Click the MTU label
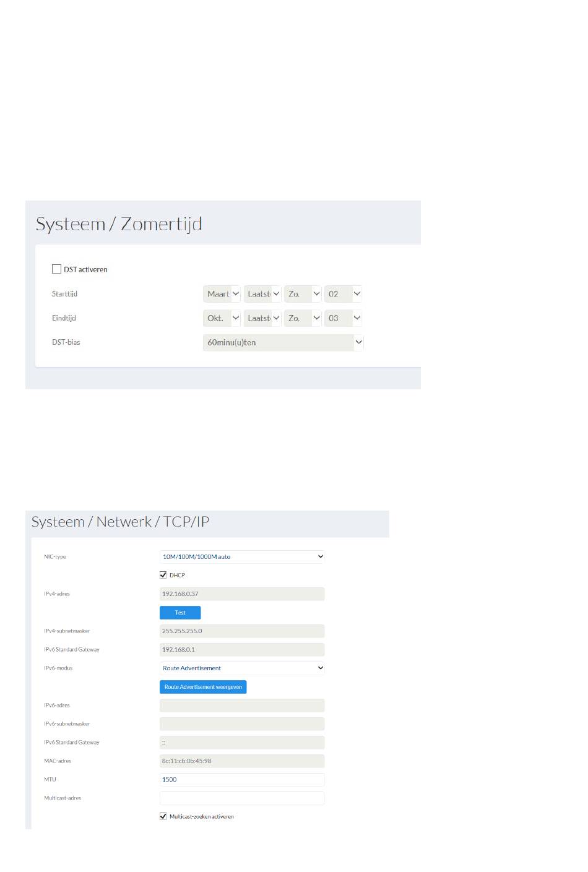 (50, 780)
